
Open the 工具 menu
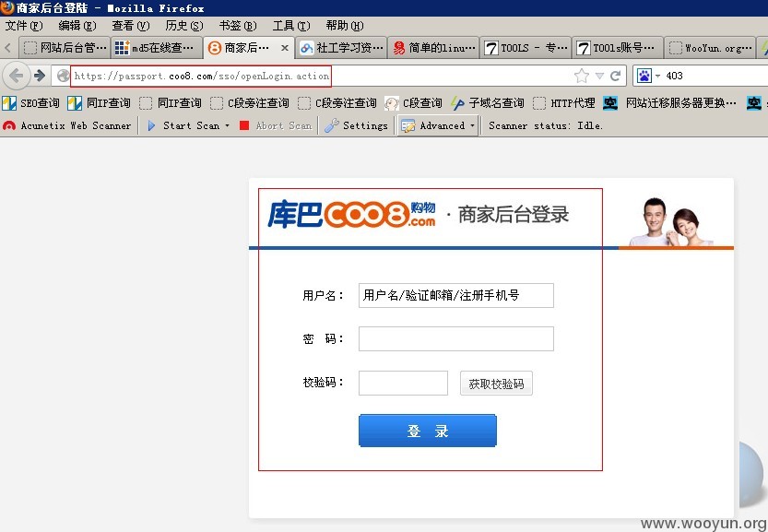[x=291, y=26]
